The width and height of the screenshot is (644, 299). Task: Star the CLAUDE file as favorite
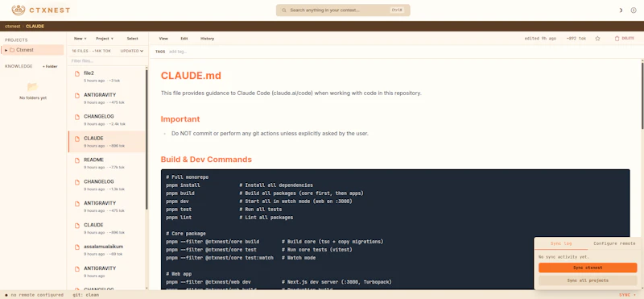point(597,38)
